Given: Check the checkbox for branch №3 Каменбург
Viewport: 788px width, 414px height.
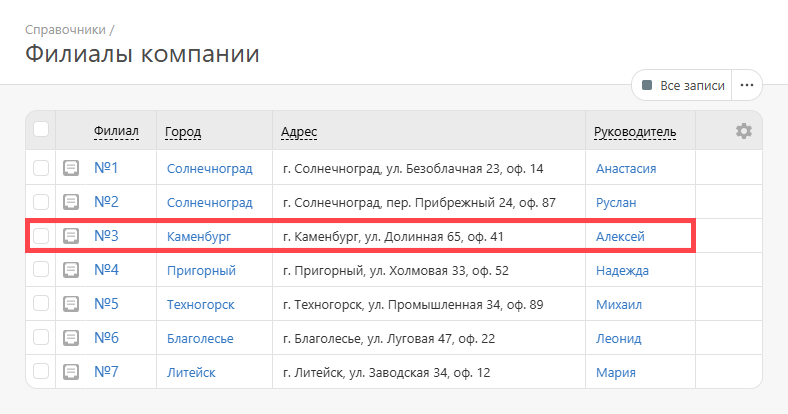Looking at the screenshot, I should 41,236.
